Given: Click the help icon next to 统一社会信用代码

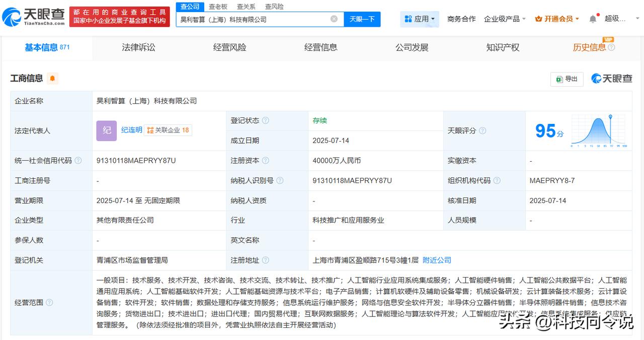Looking at the screenshot, I should pos(78,161).
